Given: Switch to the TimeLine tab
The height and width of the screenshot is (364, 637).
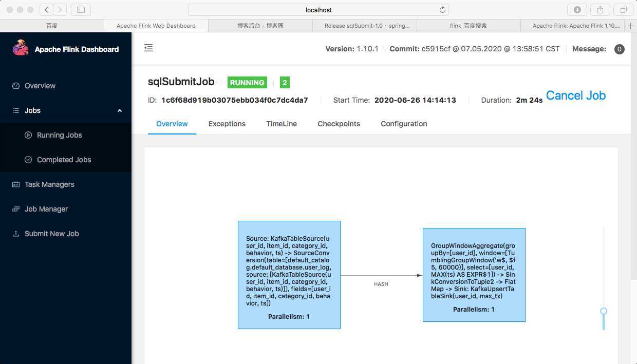Looking at the screenshot, I should (282, 124).
